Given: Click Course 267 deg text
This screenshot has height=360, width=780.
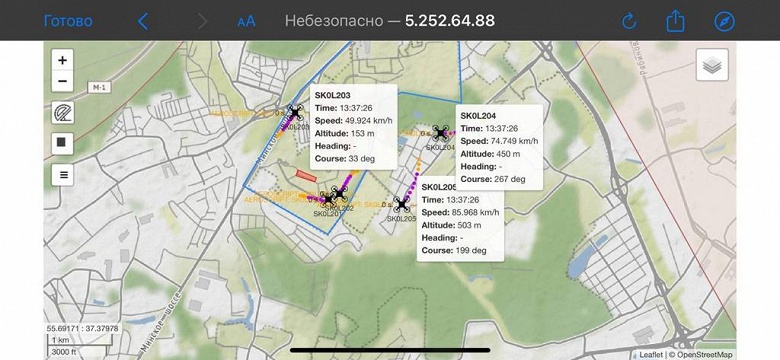Looking at the screenshot, I should tap(492, 179).
